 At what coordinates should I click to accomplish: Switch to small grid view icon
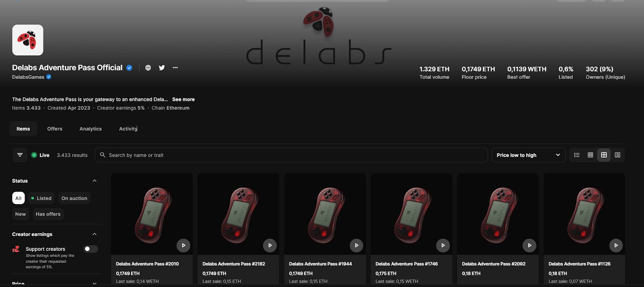pyautogui.click(x=590, y=155)
